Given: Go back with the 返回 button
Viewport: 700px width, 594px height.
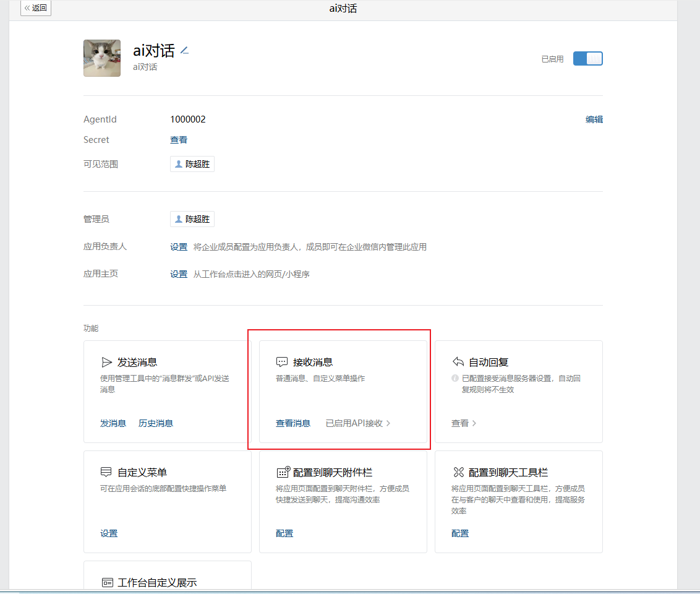Looking at the screenshot, I should (x=36, y=7).
